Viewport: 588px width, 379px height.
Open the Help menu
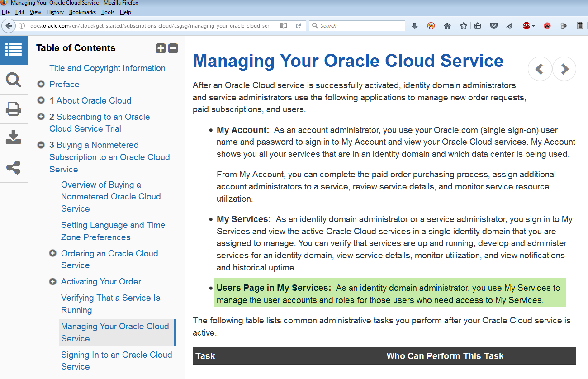pos(125,12)
